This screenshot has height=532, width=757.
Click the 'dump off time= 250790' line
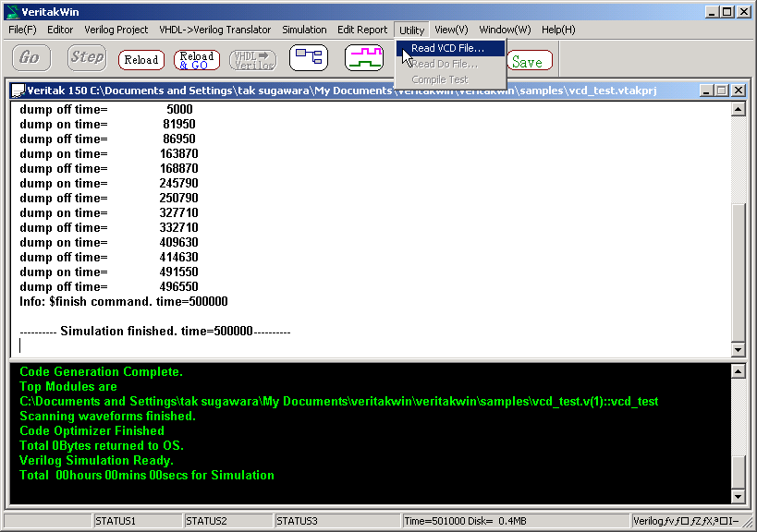(109, 199)
